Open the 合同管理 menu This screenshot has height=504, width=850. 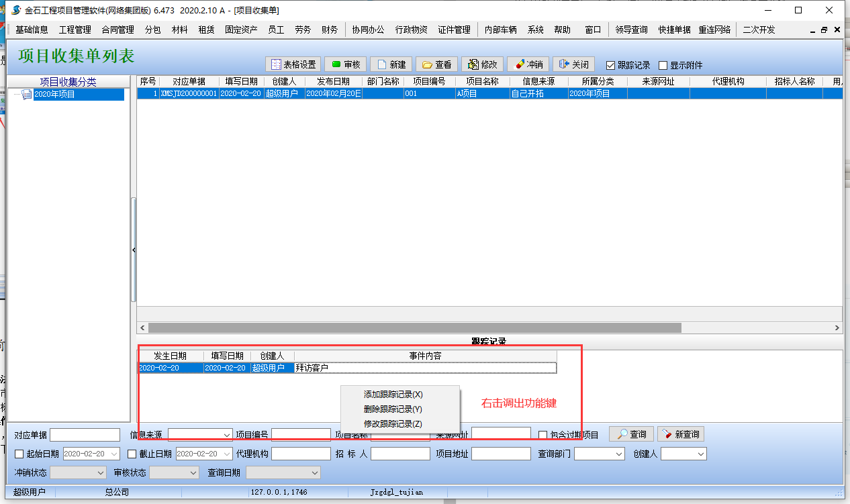pyautogui.click(x=118, y=30)
